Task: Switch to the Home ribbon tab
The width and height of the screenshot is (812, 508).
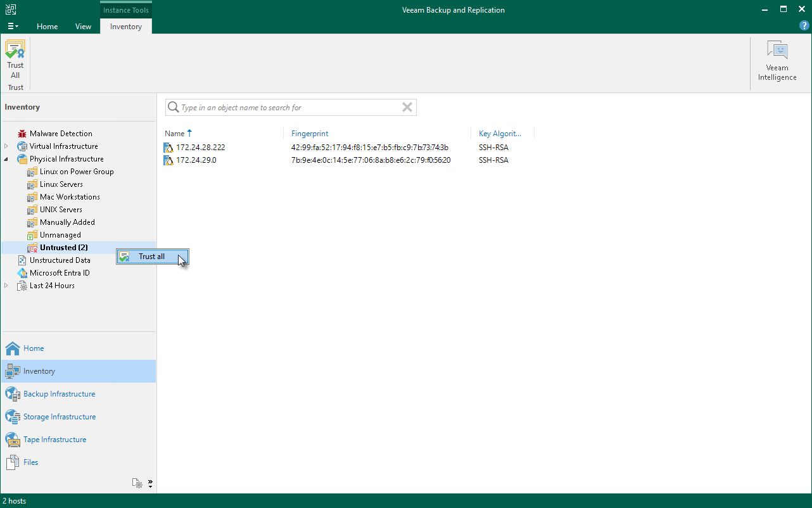Action: tap(48, 27)
